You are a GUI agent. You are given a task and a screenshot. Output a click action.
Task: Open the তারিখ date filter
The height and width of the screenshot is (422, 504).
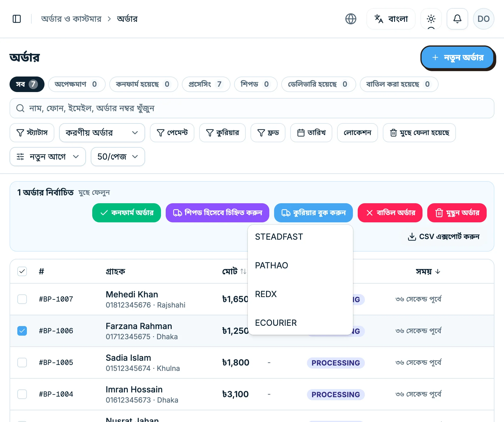tap(311, 133)
